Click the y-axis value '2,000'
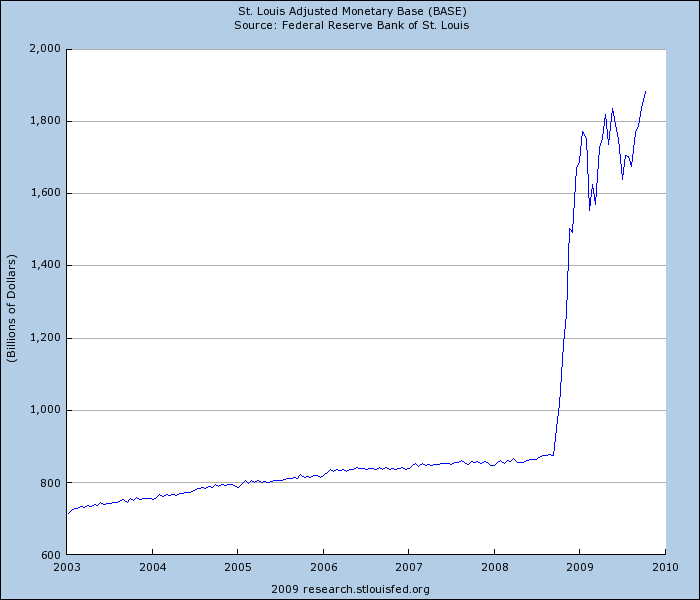The height and width of the screenshot is (600, 700). pyautogui.click(x=45, y=48)
